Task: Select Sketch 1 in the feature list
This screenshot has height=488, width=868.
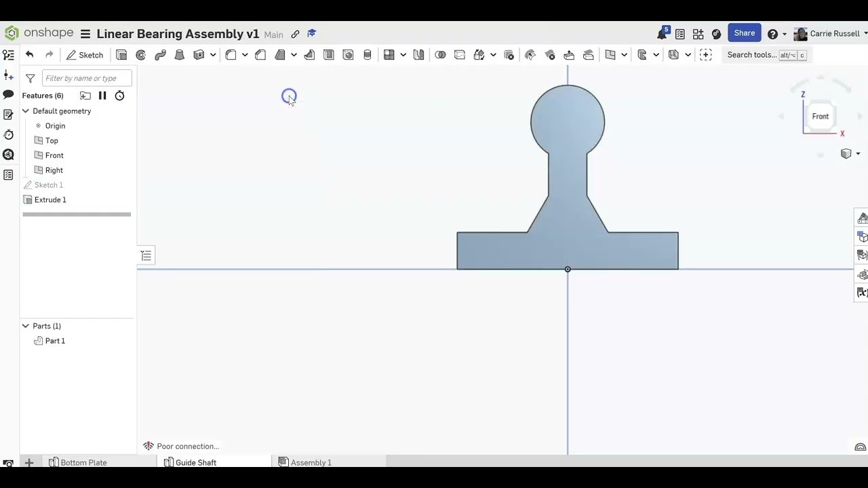Action: coord(49,185)
